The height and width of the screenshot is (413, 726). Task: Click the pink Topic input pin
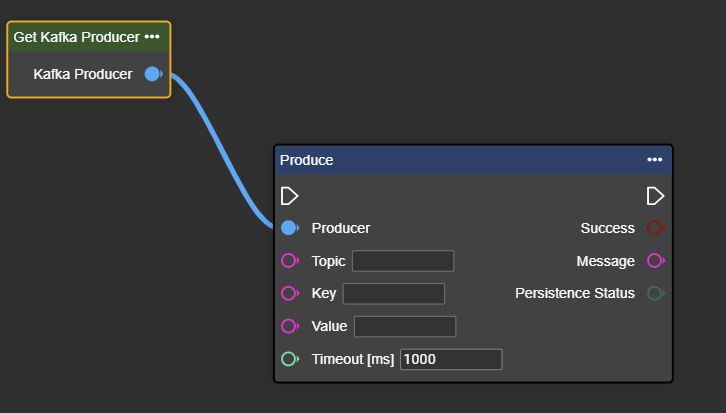[x=289, y=261]
